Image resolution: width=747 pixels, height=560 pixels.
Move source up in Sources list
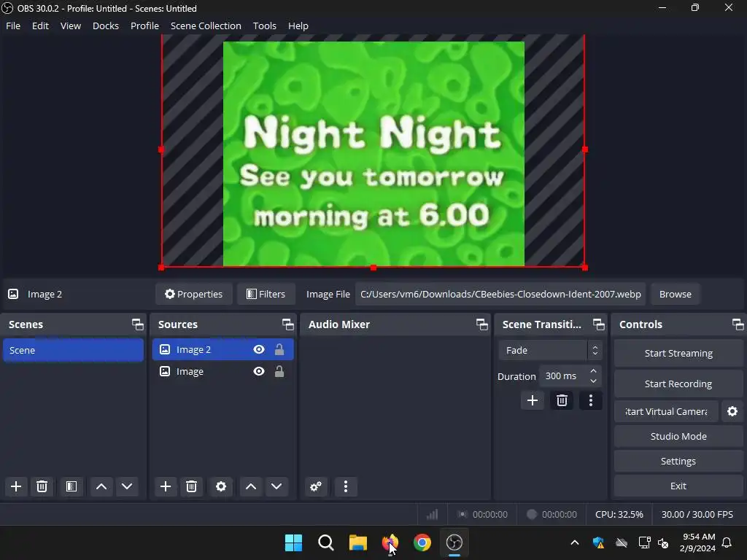coord(251,486)
